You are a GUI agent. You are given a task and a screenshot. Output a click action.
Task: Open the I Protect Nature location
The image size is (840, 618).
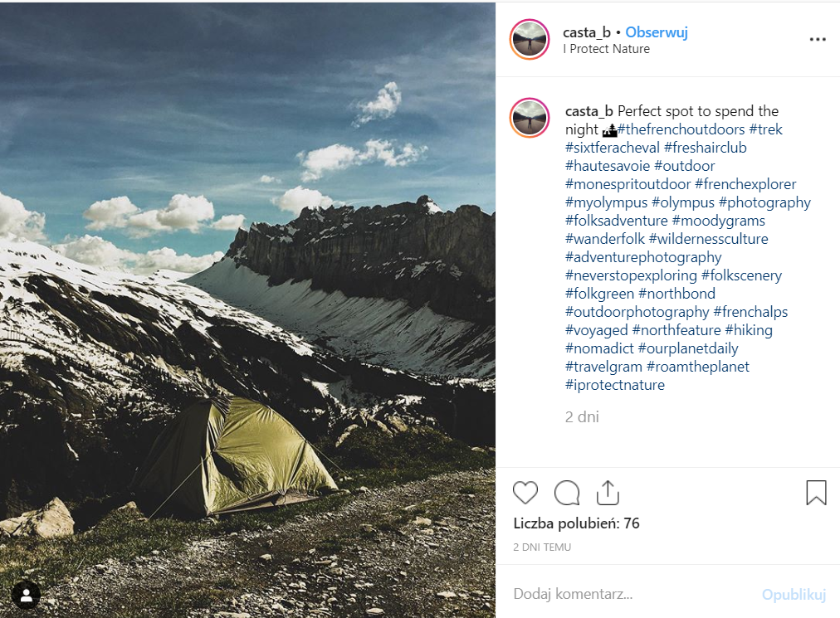(606, 49)
